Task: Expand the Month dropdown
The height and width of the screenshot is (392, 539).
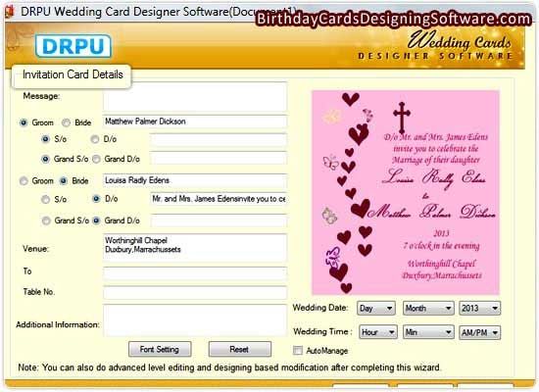Action: [x=428, y=309]
